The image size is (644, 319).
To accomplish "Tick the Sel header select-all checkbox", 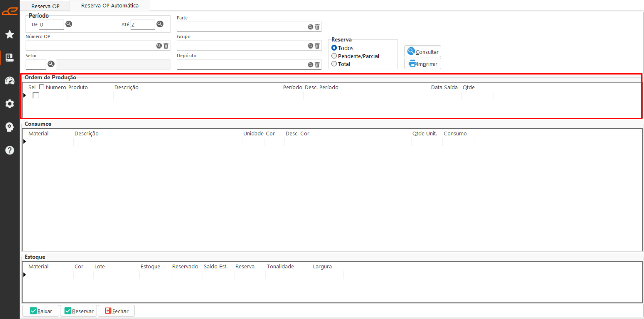I will 41,87.
